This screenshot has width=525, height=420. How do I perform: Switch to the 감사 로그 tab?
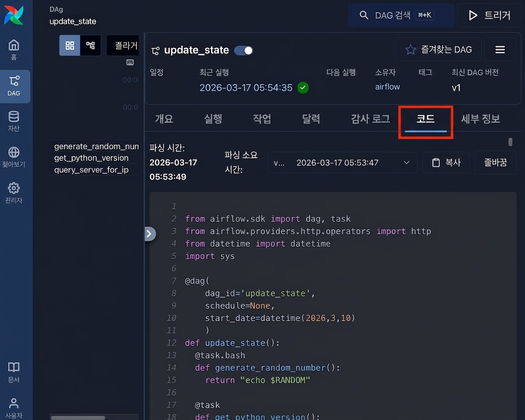pos(371,119)
